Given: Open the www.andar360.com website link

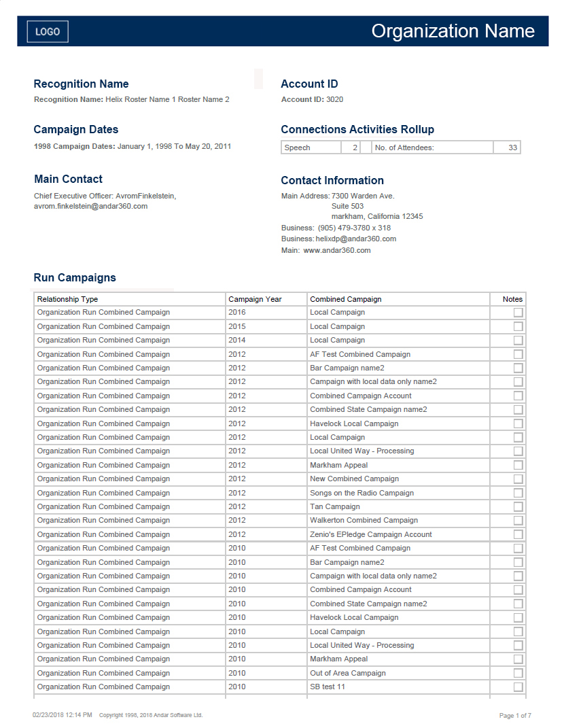Looking at the screenshot, I should pos(337,250).
